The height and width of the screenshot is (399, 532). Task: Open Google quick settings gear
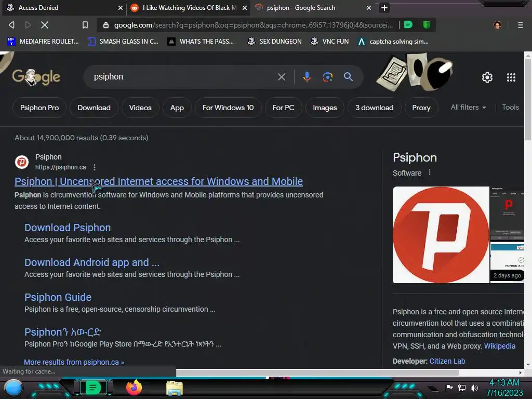(x=487, y=77)
